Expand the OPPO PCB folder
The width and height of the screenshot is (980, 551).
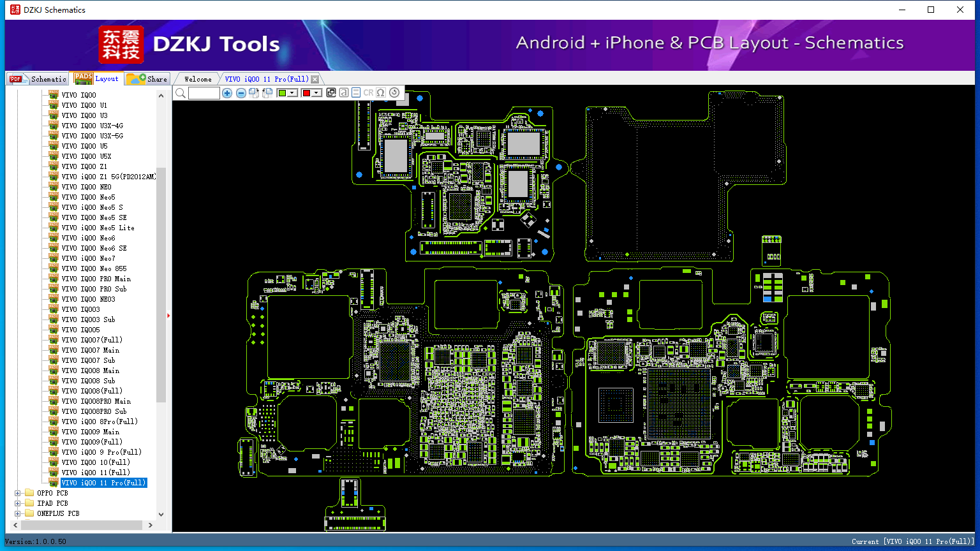pos(18,493)
